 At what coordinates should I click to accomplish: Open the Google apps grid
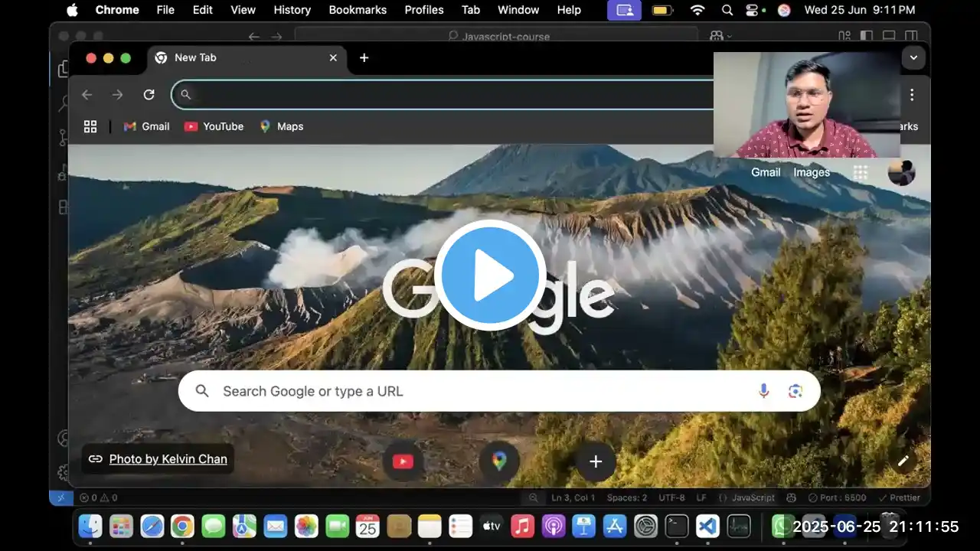[861, 173]
